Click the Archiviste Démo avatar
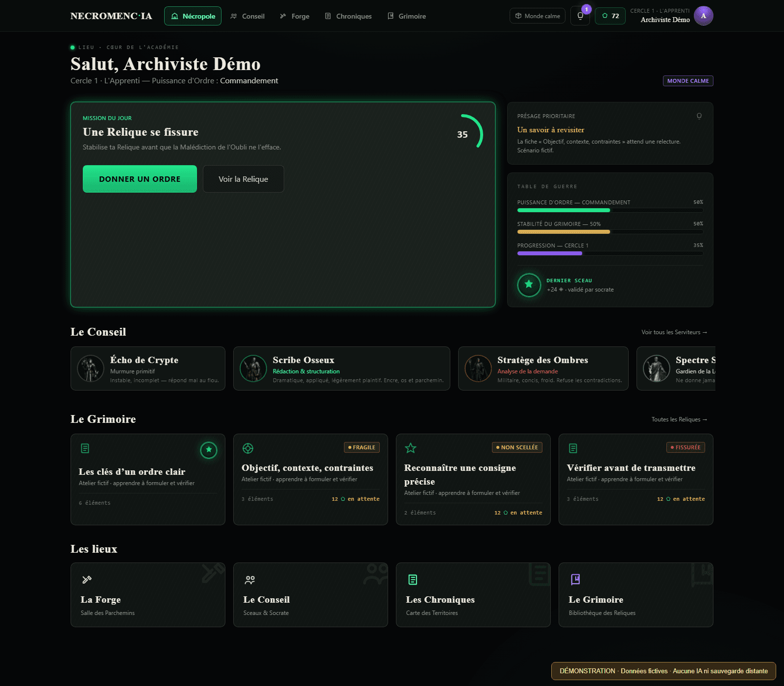The height and width of the screenshot is (686, 784). click(703, 16)
